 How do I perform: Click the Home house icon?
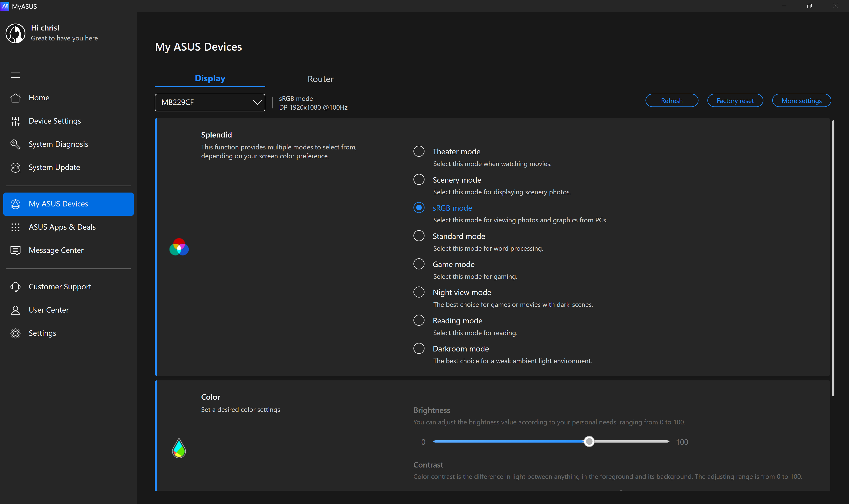[15, 98]
